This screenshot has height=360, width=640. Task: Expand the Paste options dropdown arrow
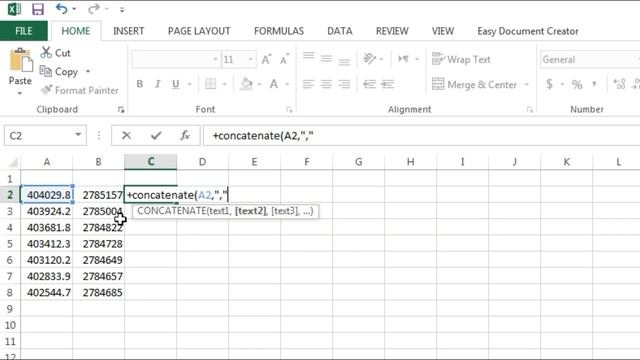coord(20,93)
